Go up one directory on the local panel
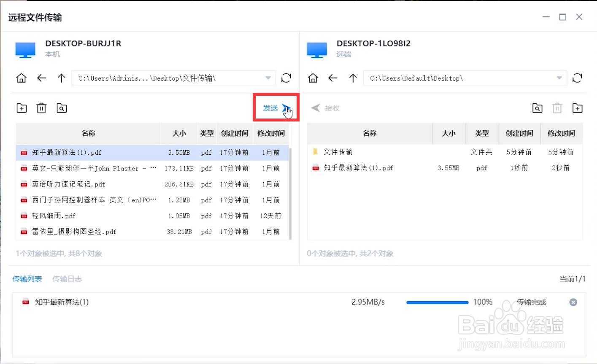 pyautogui.click(x=61, y=78)
